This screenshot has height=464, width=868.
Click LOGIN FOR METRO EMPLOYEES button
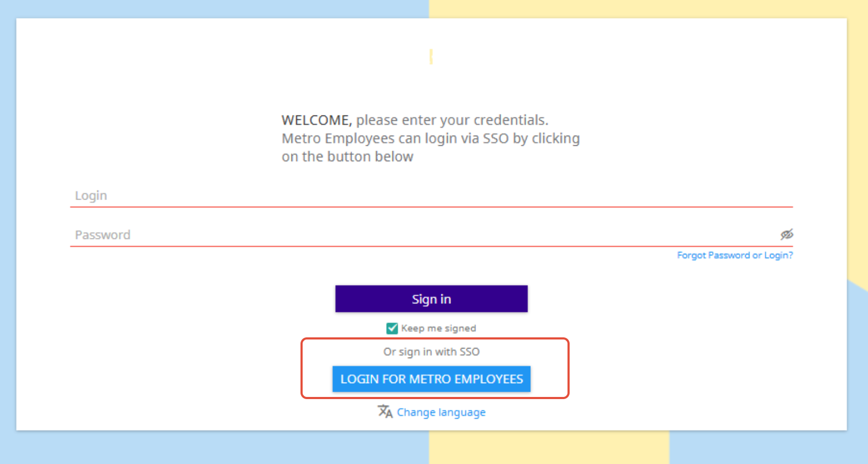click(x=431, y=379)
